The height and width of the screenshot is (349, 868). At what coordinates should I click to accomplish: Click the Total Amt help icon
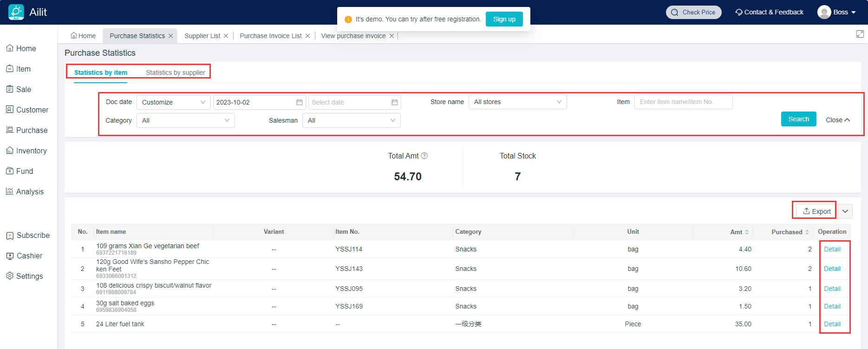click(424, 156)
